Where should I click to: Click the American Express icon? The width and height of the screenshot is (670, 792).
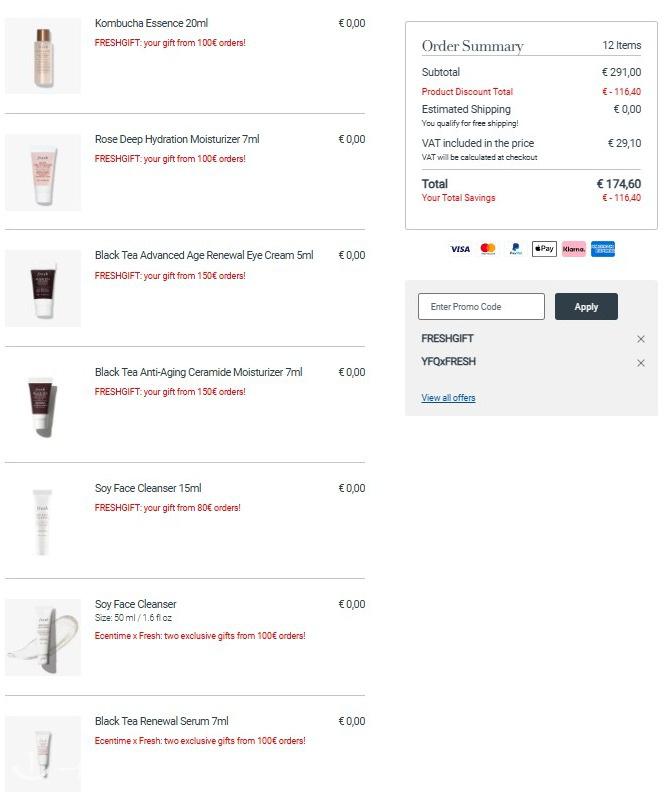603,249
